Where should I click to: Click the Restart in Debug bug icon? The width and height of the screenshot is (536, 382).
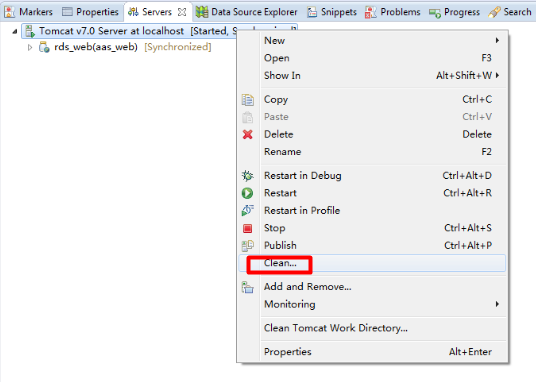coord(247,176)
